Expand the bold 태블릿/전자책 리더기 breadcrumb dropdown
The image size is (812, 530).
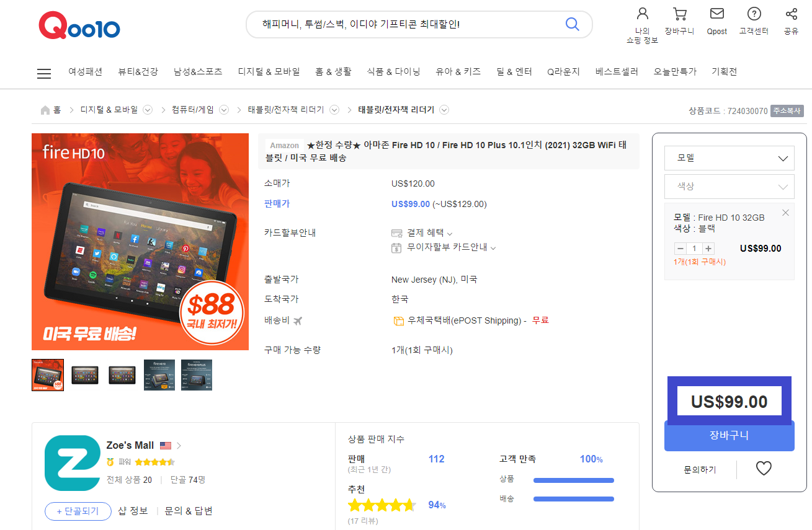click(444, 110)
